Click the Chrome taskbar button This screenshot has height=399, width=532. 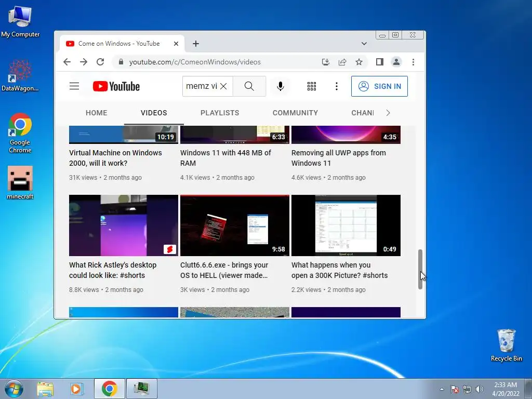click(x=109, y=389)
